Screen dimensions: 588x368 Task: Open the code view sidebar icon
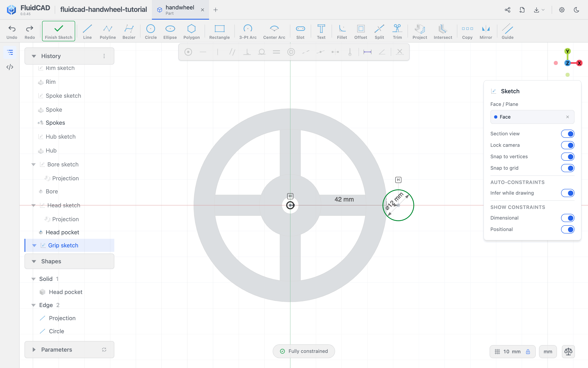[x=10, y=67]
